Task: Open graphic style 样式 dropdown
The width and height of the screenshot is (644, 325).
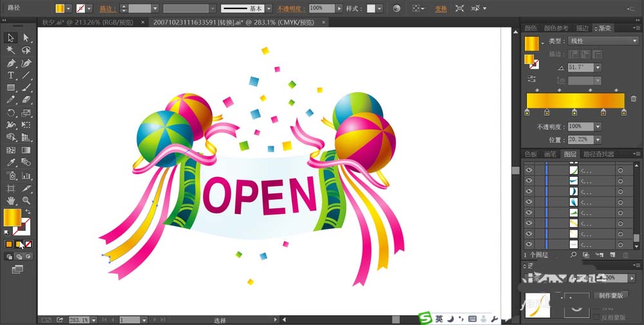Action: (379, 8)
